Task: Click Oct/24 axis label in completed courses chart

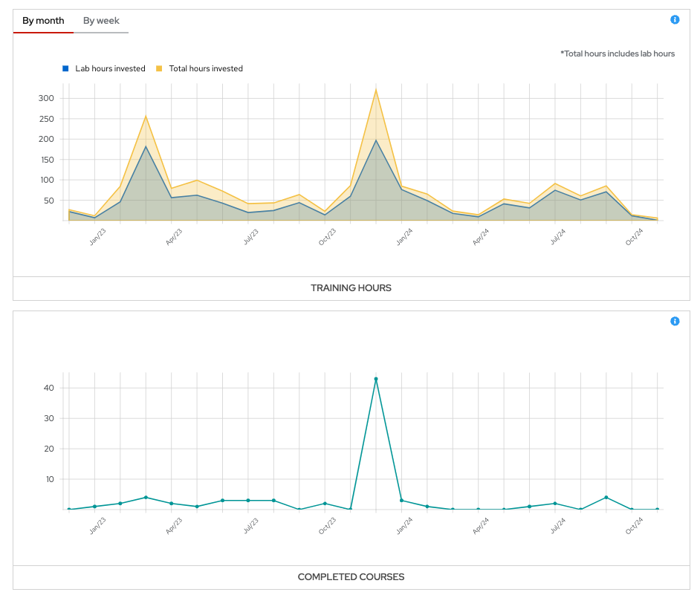Action: click(x=634, y=526)
